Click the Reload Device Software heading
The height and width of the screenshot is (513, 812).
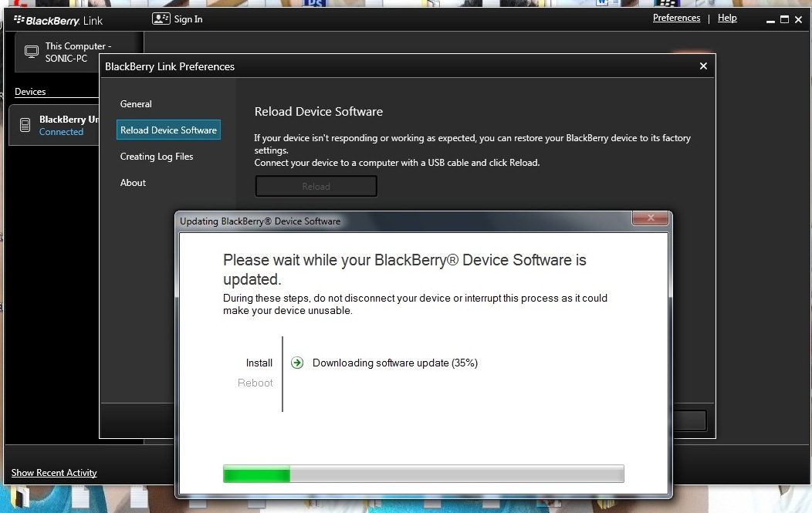(319, 112)
